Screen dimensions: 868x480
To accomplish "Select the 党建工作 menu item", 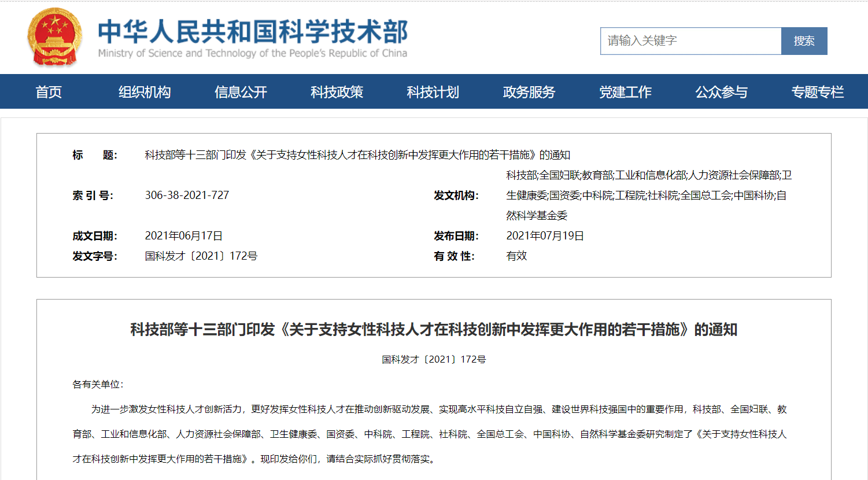I will pos(625,92).
